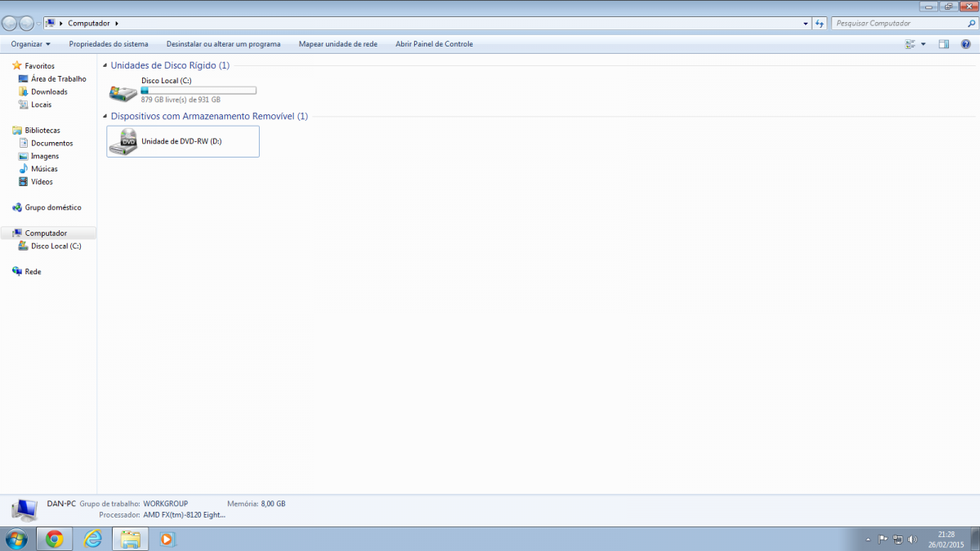Screen dimensions: 980x551
Task: Click Dispositivos com Armazenamento Removível (1) header
Action: 209,117
